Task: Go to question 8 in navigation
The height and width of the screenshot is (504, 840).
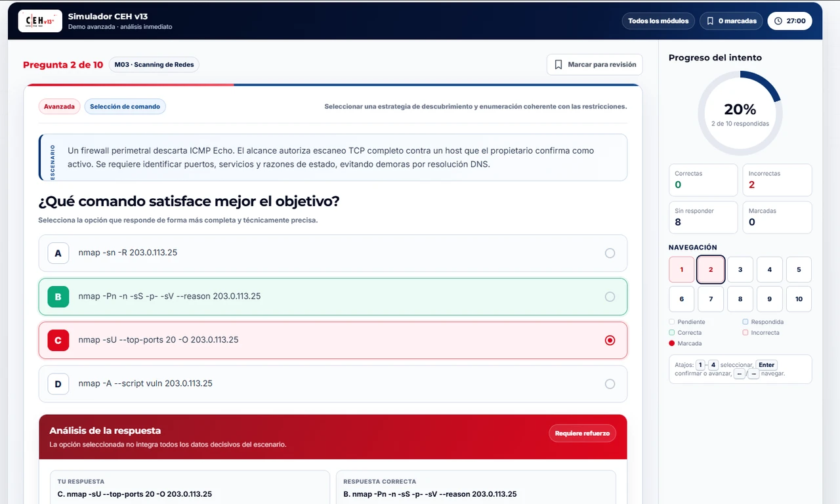Action: (740, 299)
